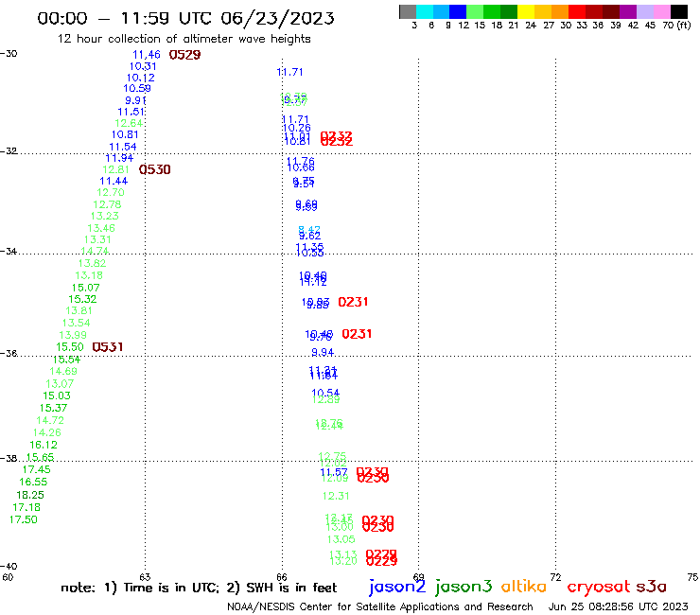Click the cyan swatch in the legend bar
Screen dimensions: 700x615
[425, 11]
